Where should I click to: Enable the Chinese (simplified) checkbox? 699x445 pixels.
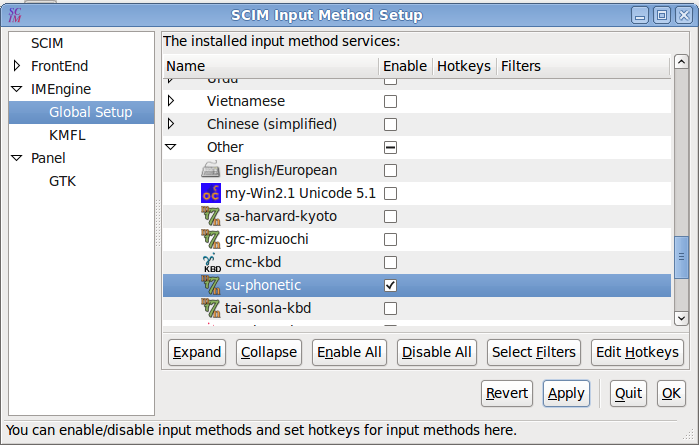pyautogui.click(x=390, y=124)
